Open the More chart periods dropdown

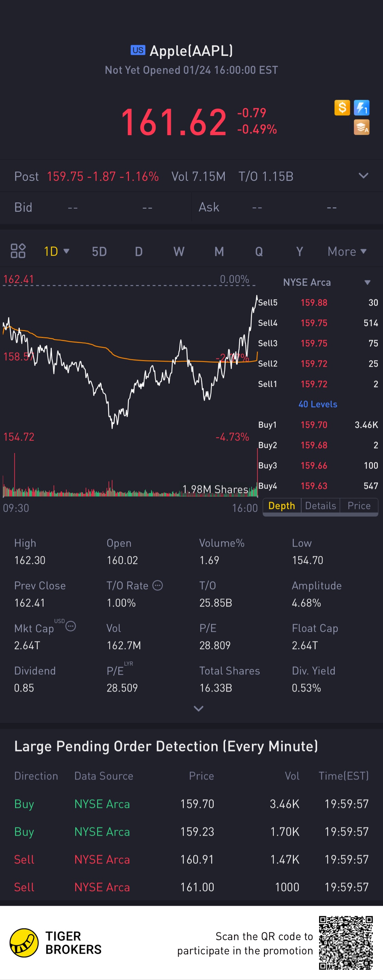point(347,251)
